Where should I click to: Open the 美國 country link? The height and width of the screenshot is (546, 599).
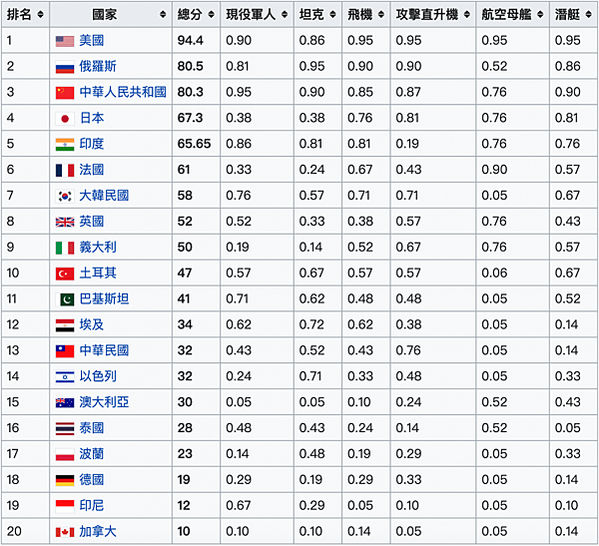91,40
